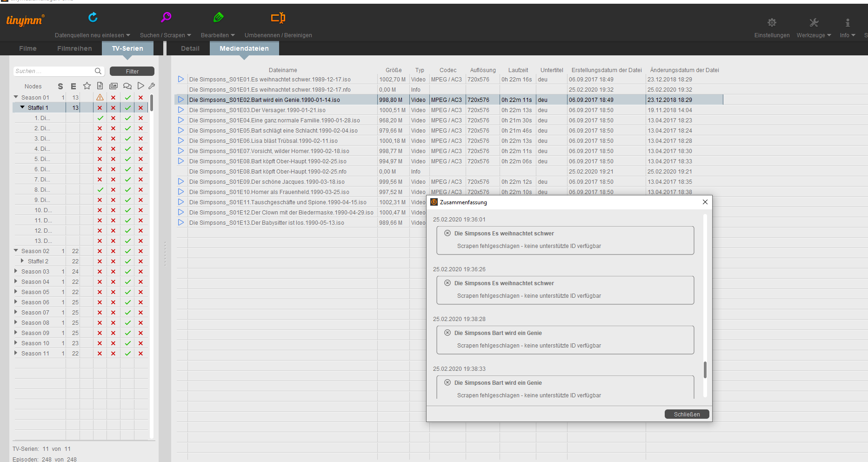Collapse the Season 01 tree node
This screenshot has height=462, width=868.
click(x=16, y=97)
